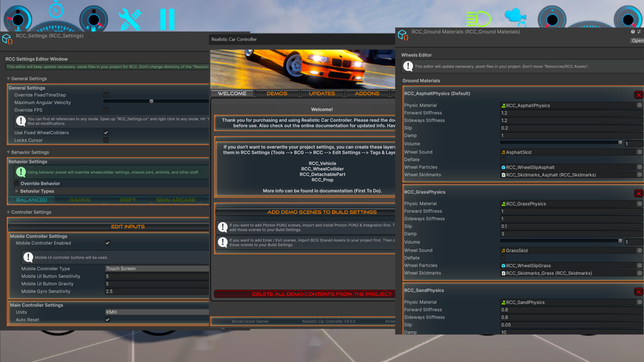Click the Mobile UI Button Sensitivity field

coord(157,276)
